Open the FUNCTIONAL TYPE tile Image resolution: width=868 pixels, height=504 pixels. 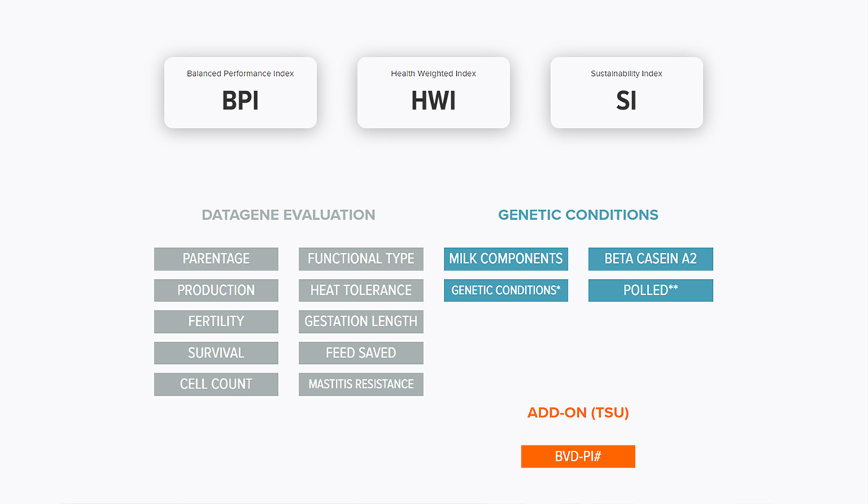tap(361, 258)
